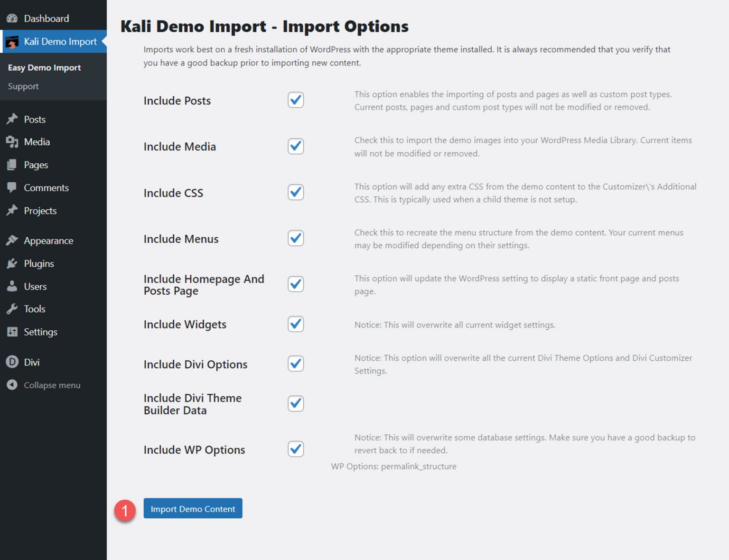Viewport: 729px width, 560px height.
Task: Open the Dashboard from the sidebar icon
Action: point(11,18)
